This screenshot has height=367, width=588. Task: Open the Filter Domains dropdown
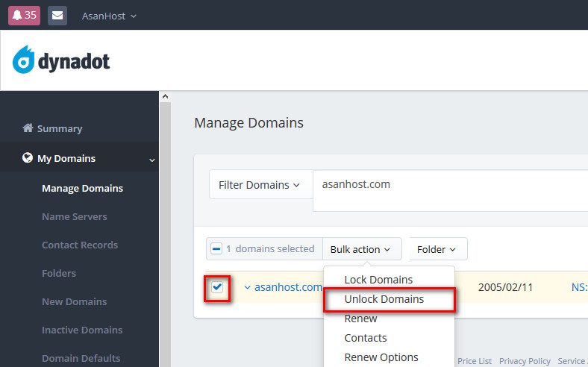click(x=259, y=184)
